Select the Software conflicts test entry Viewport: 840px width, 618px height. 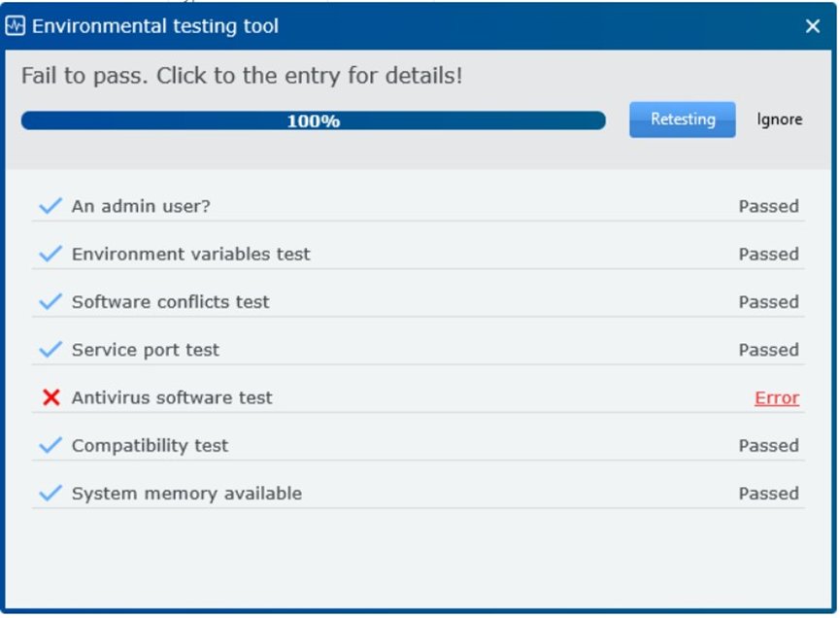click(418, 301)
